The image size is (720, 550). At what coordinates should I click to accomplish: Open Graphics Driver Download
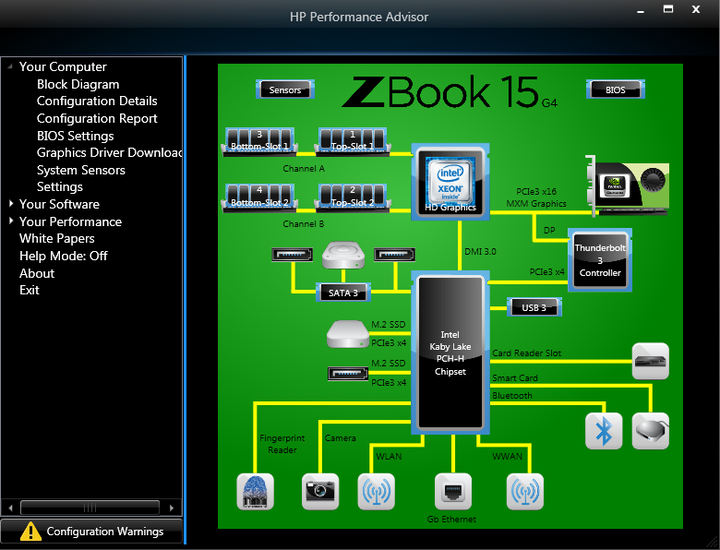(109, 152)
